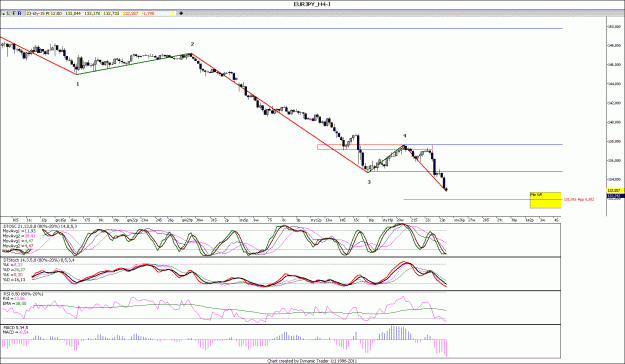Viewport: 625px width, 364px height.
Task: Click the chart title at the top of the window
Action: click(312, 4)
